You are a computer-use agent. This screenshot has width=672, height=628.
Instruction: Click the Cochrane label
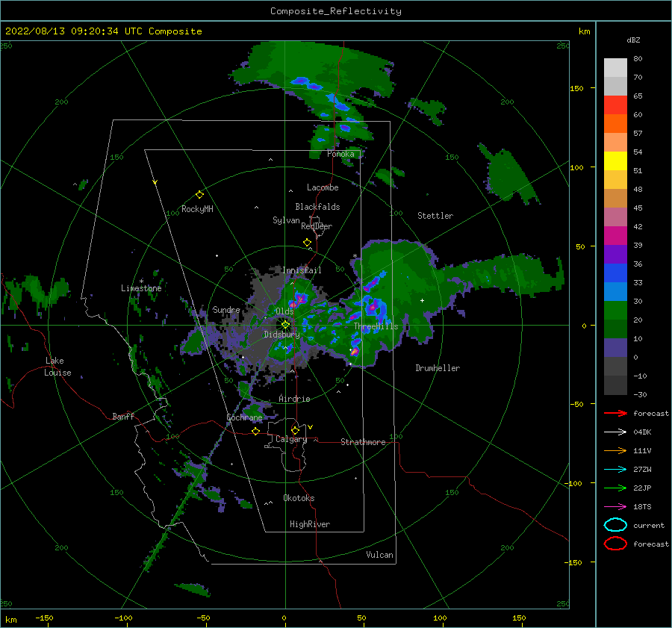click(244, 417)
